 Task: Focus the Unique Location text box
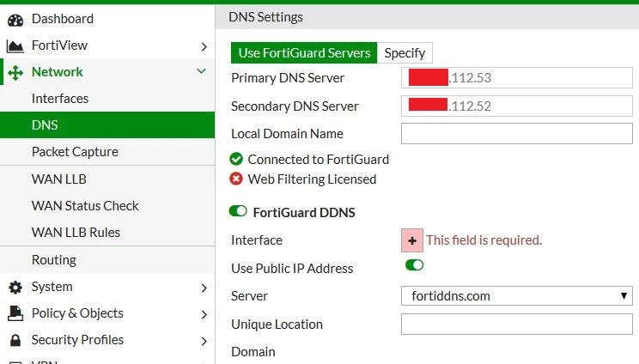tap(517, 325)
